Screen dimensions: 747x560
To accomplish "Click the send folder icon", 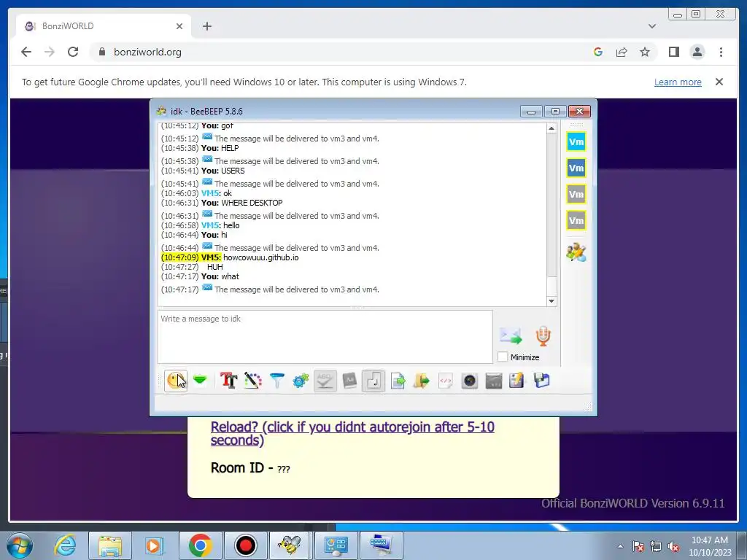I will pos(421,381).
